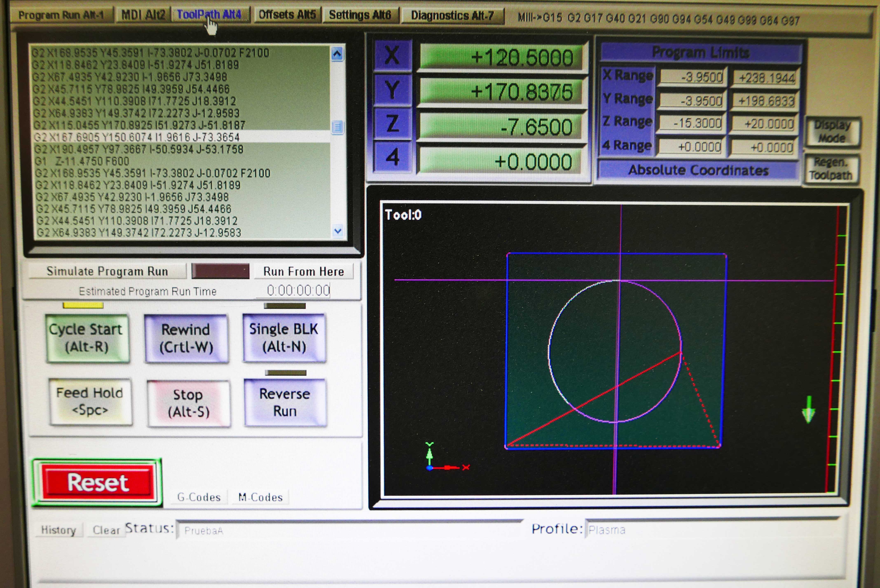Image resolution: width=880 pixels, height=588 pixels.
Task: Toggle Single BLK mode
Action: [284, 338]
